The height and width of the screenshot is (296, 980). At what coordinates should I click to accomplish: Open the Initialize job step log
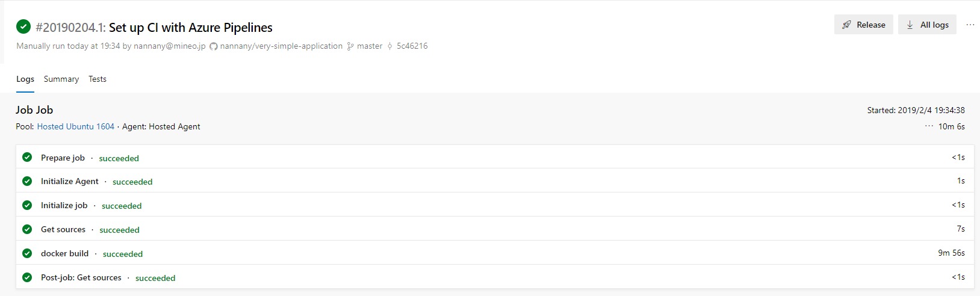(64, 205)
